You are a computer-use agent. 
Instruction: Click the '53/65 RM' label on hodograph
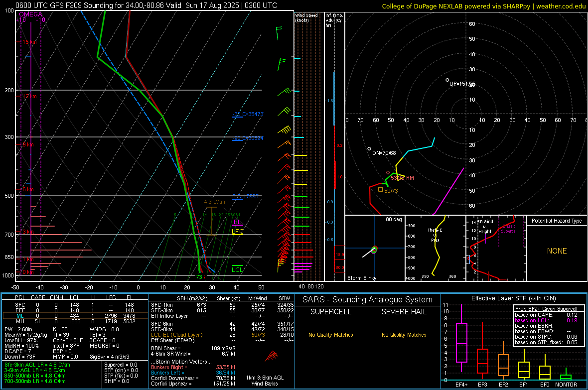pyautogui.click(x=402, y=178)
